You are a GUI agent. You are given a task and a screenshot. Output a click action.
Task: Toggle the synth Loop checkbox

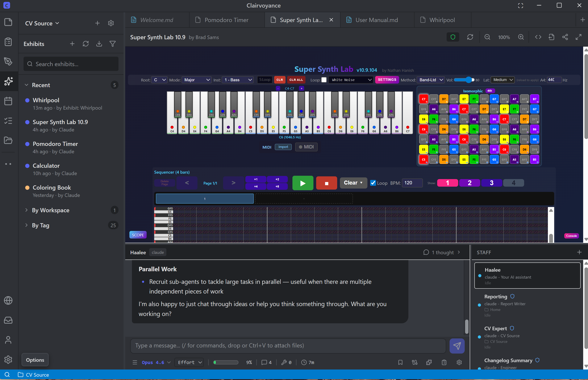pyautogui.click(x=324, y=80)
